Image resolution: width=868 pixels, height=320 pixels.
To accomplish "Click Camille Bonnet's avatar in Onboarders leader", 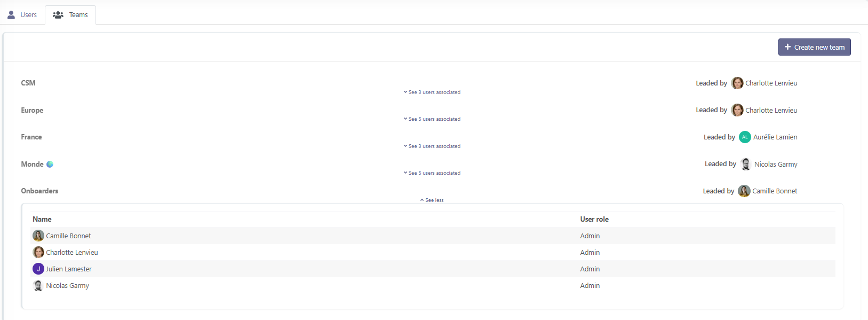I will [x=744, y=191].
